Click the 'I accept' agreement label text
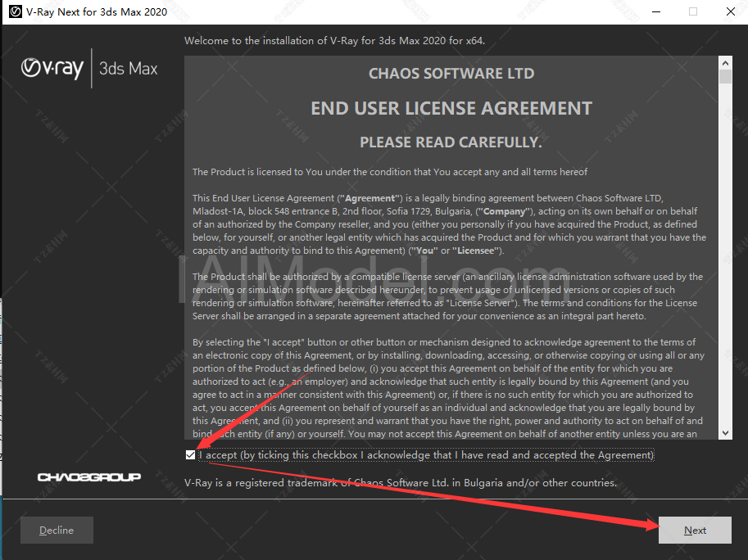The width and height of the screenshot is (748, 560). [x=427, y=455]
